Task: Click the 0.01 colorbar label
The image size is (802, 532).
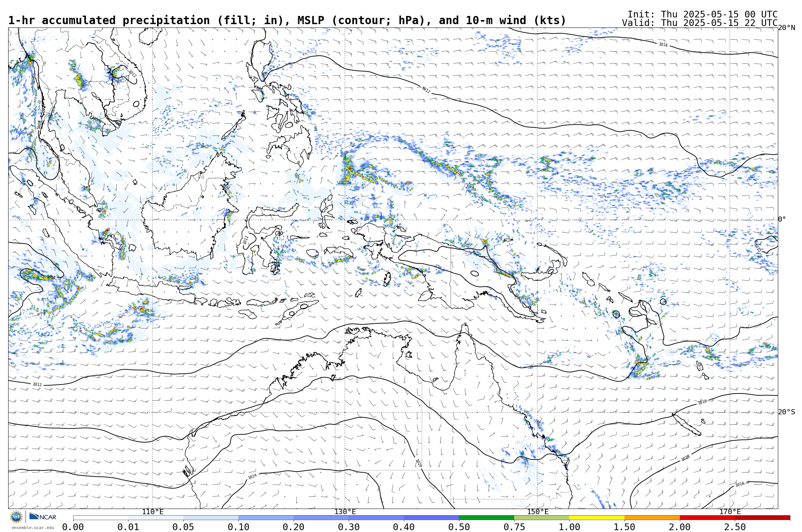Action: pyautogui.click(x=128, y=527)
